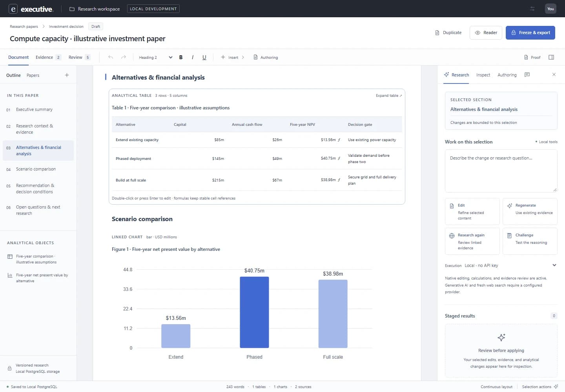Switch to the Papers tab in sidebar
The height and width of the screenshot is (392, 565).
pos(33,75)
